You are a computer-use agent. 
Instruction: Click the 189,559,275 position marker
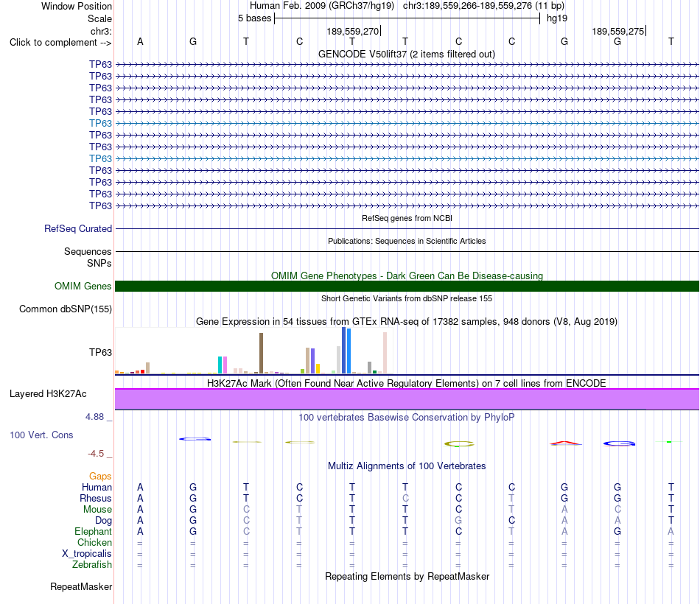[x=618, y=31]
